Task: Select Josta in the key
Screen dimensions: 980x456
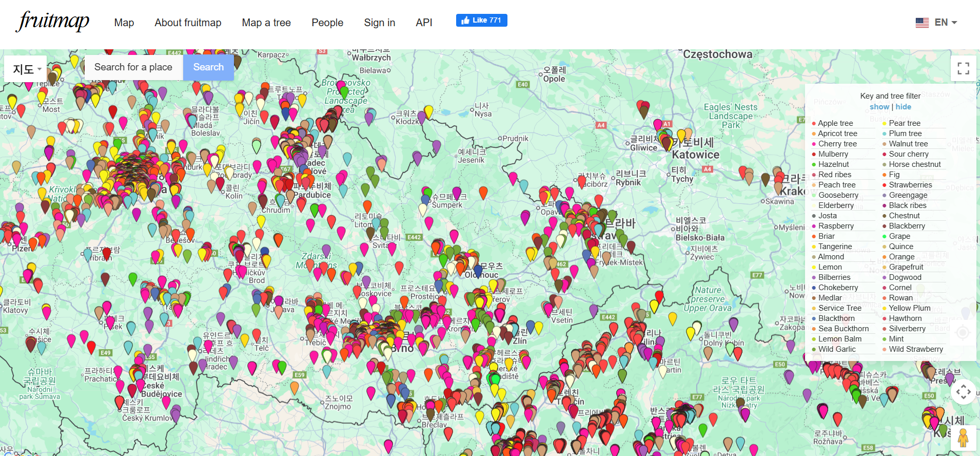Action: (827, 216)
